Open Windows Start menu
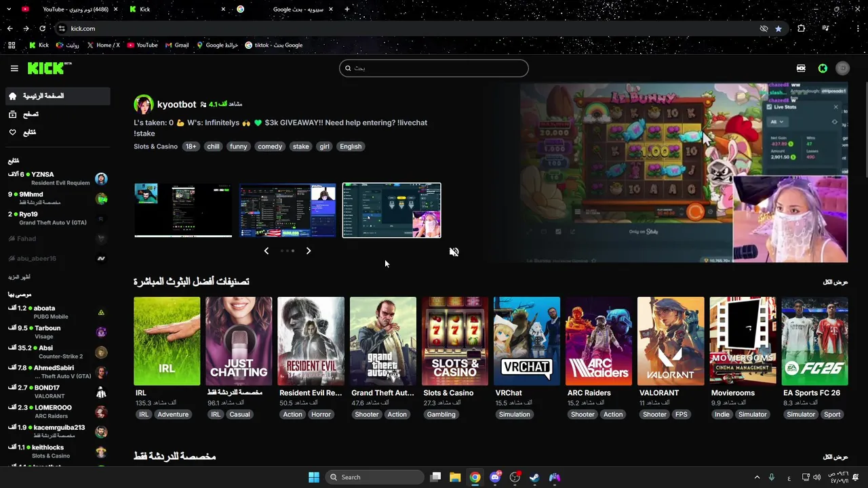Viewport: 868px width, 488px height. tap(314, 477)
